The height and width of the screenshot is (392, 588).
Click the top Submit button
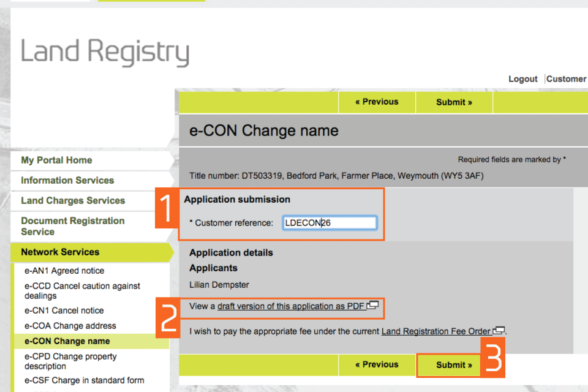click(x=454, y=102)
